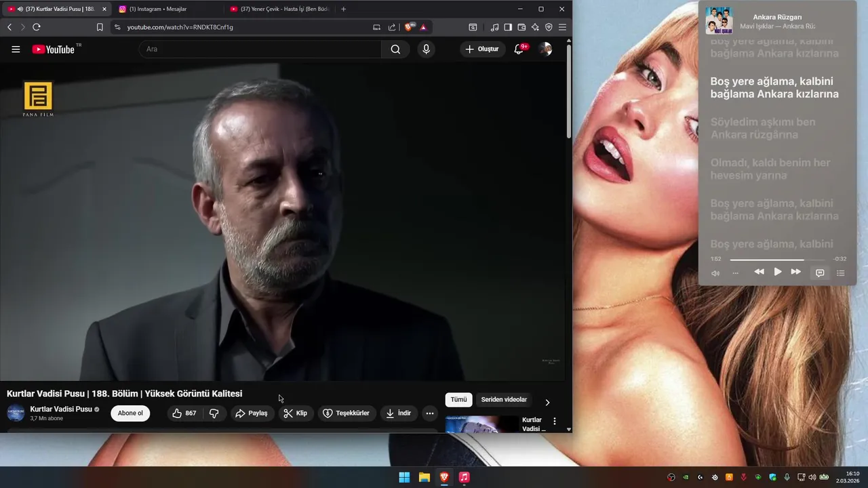Click the Brave browser taskbar icon
The height and width of the screenshot is (488, 868).
pos(444,477)
